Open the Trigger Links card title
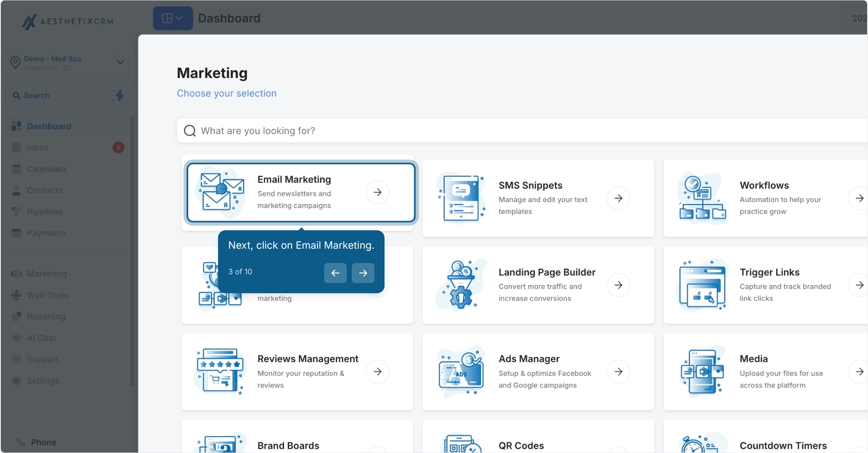The height and width of the screenshot is (453, 868). point(769,272)
